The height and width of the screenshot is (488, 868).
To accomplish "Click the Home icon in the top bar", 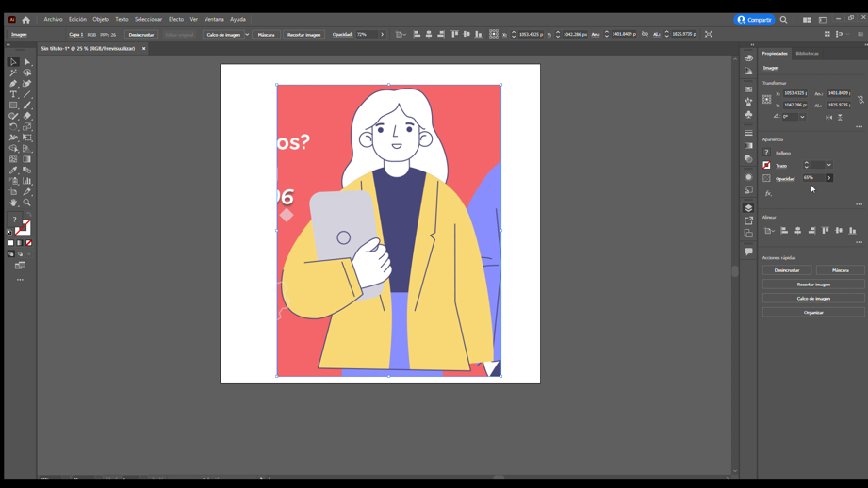I will 25,20.
